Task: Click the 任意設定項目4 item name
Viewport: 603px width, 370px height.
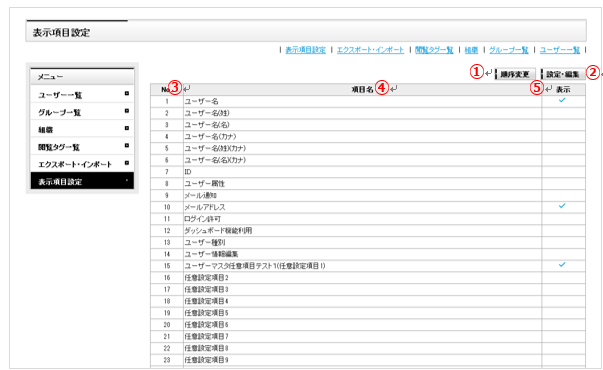Action: 207,301
